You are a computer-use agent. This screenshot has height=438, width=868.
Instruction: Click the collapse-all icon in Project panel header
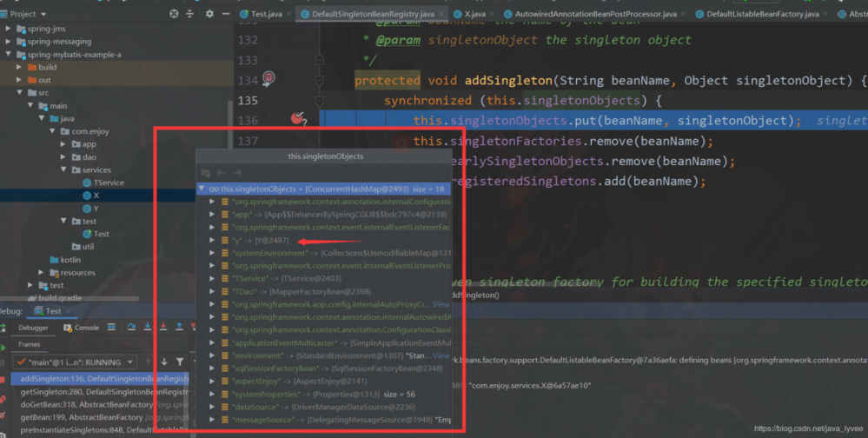190,13
